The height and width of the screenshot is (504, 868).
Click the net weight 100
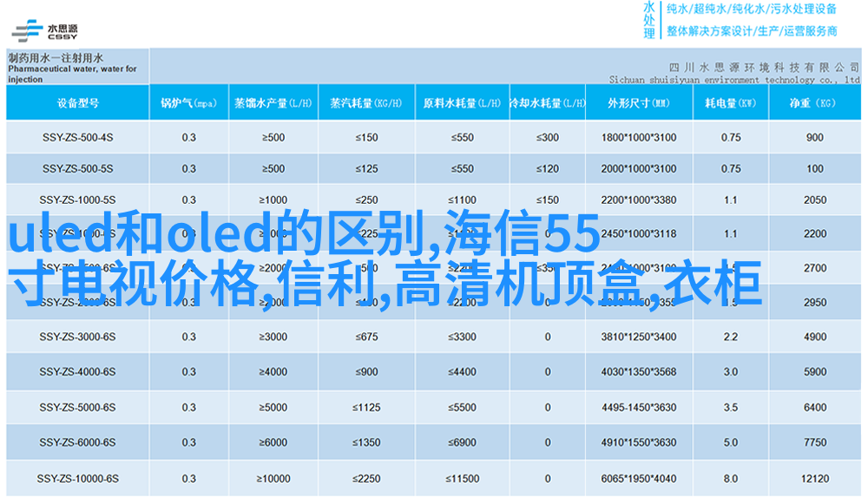click(x=815, y=169)
